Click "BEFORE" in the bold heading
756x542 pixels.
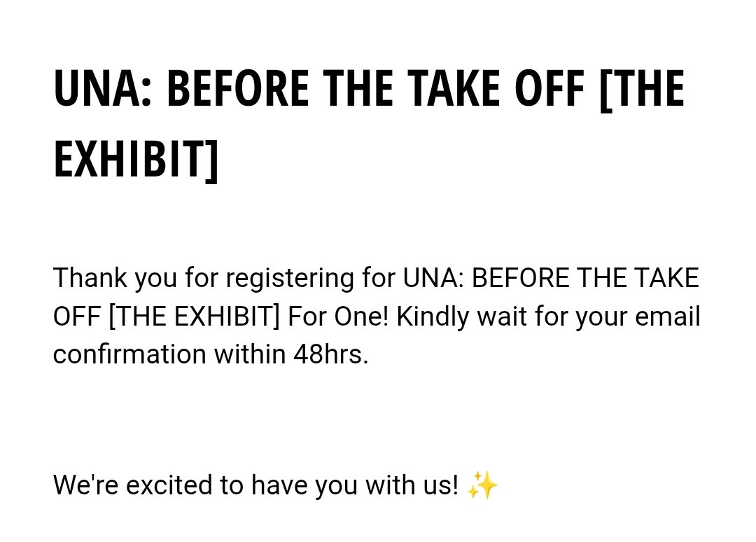237,90
